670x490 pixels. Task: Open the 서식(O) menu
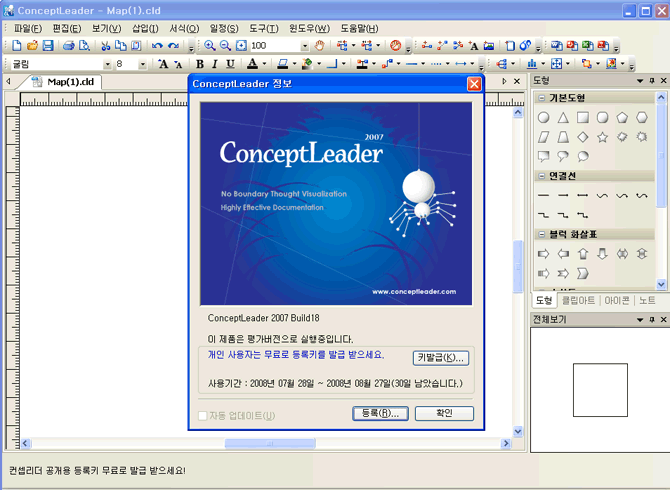184,29
